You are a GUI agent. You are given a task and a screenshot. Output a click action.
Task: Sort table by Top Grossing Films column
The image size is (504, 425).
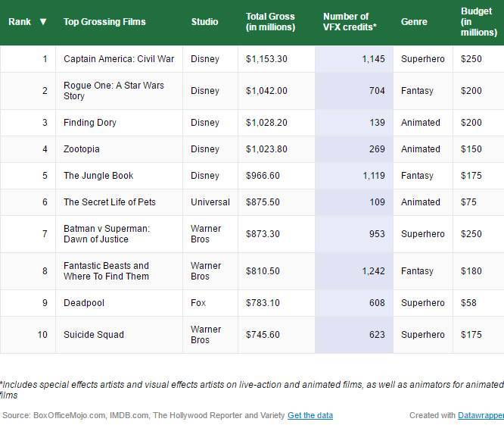pos(104,22)
